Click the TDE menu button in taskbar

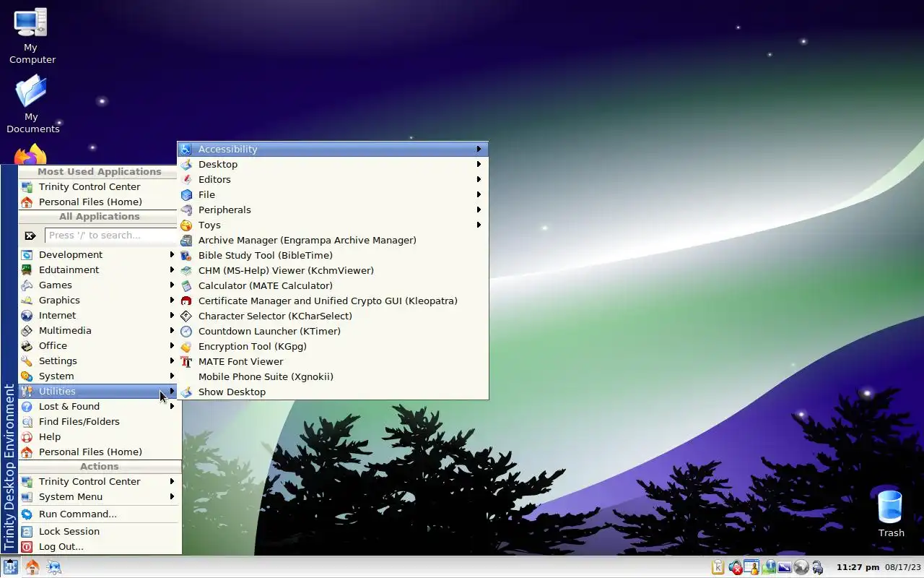10,567
